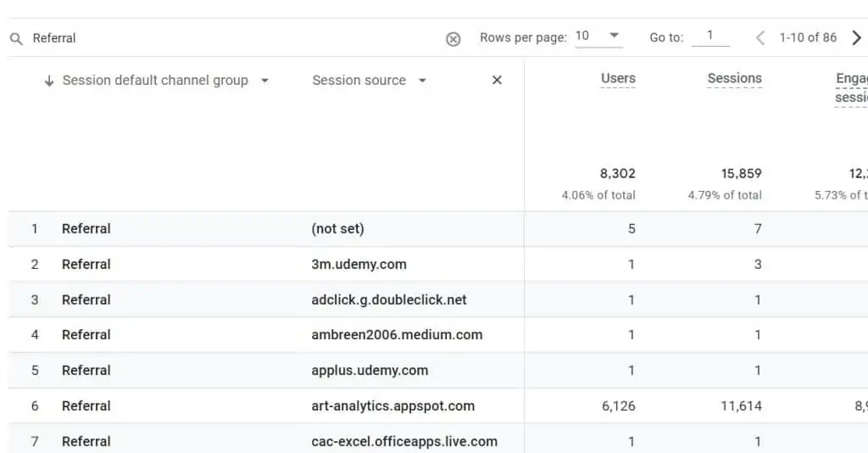868x453 pixels.
Task: Select the (not set) source cell
Action: [337, 229]
